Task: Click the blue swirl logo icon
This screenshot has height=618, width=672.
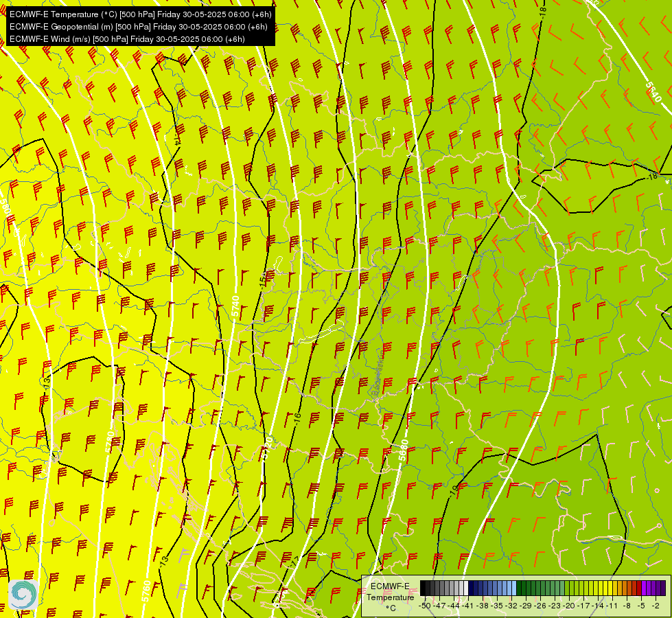Action: [23, 594]
